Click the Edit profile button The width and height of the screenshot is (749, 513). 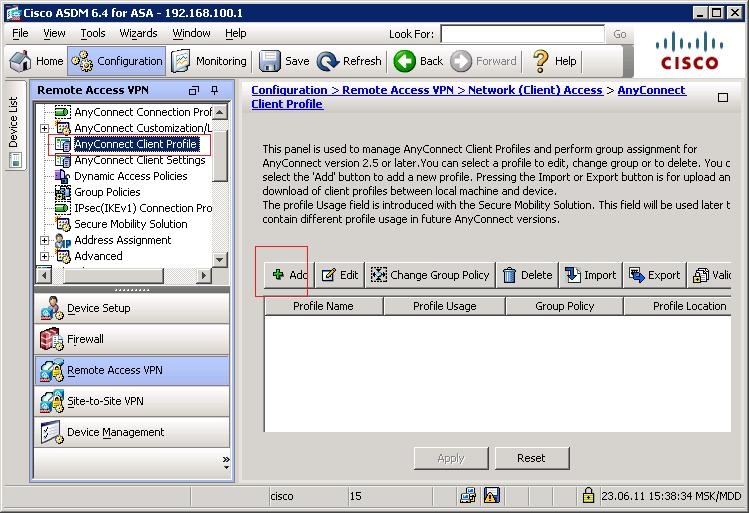tap(340, 275)
